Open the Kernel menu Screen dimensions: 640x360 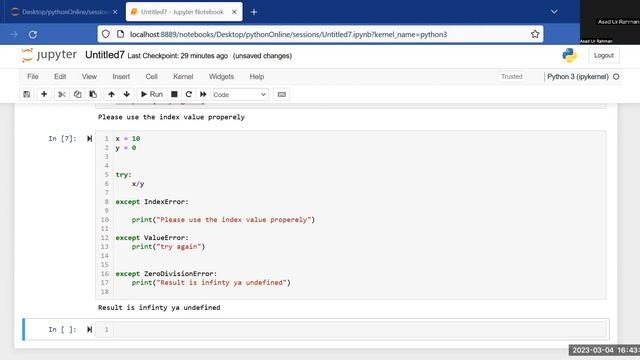tap(183, 76)
